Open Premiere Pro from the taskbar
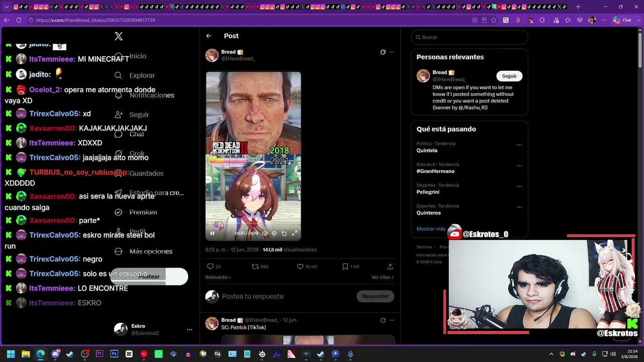Image resolution: width=644 pixels, height=362 pixels. [100, 354]
